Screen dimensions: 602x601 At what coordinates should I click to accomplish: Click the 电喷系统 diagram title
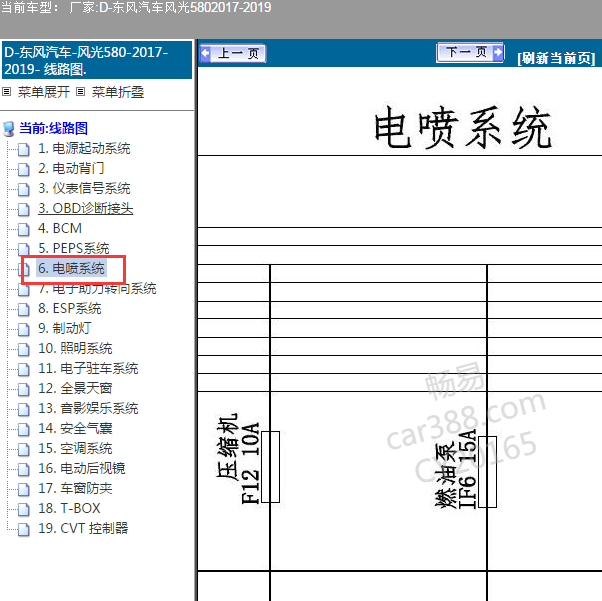463,128
